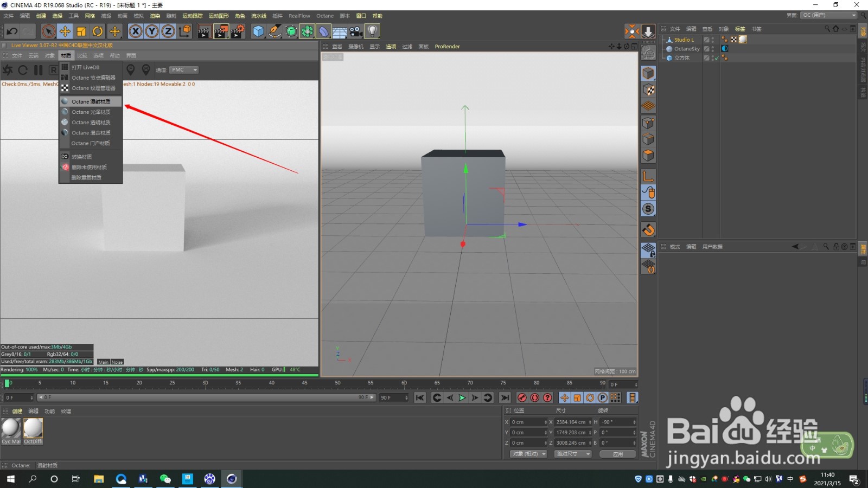
Task: Toggle the Z axis lock
Action: click(x=168, y=31)
